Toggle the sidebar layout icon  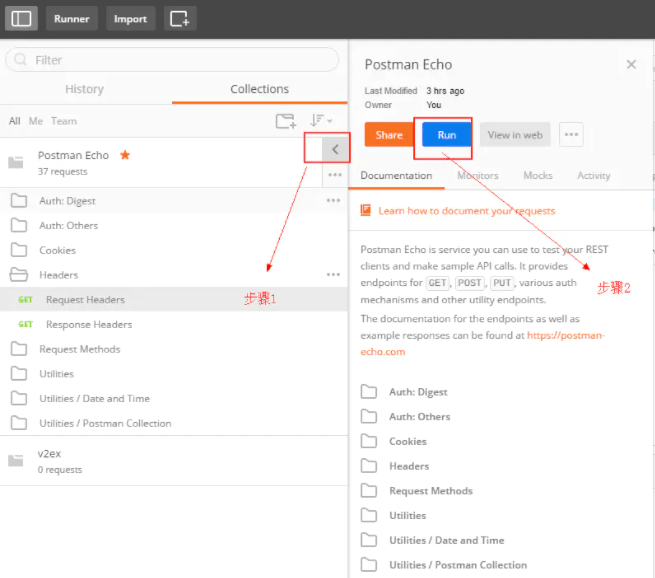[x=22, y=18]
